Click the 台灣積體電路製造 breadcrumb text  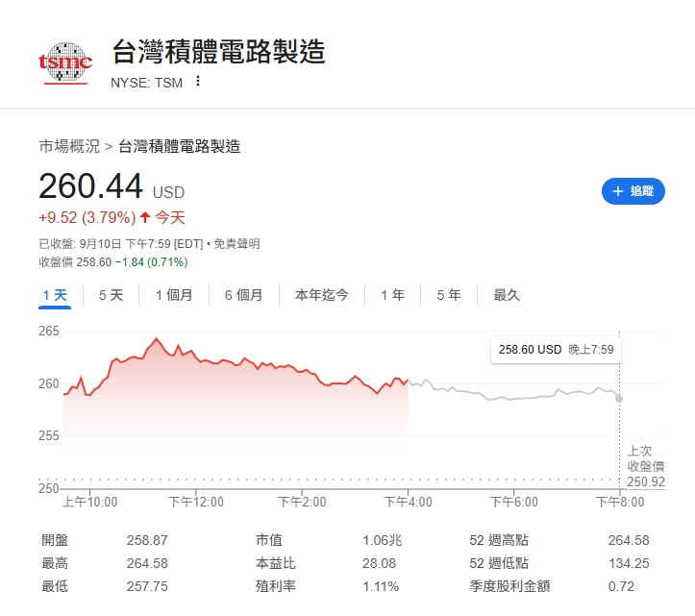tap(179, 147)
